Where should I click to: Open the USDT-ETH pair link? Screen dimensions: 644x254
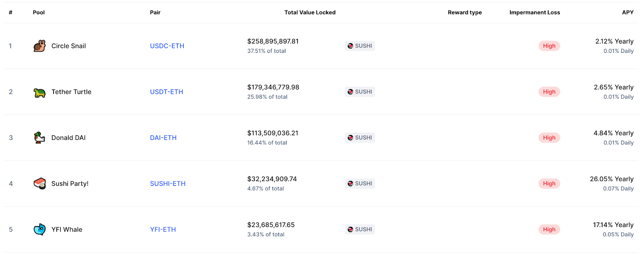(x=167, y=92)
